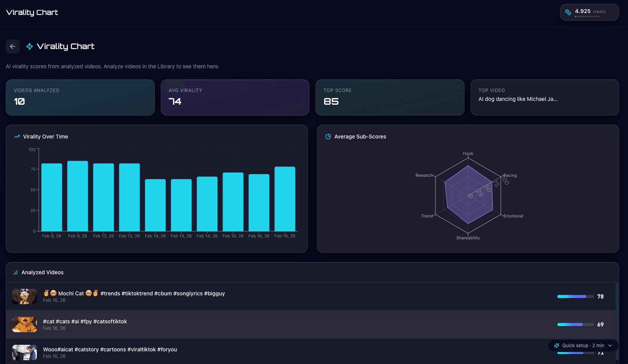The image size is (628, 364).
Task: Click the Quick setup sparkle icon
Action: pyautogui.click(x=557, y=346)
